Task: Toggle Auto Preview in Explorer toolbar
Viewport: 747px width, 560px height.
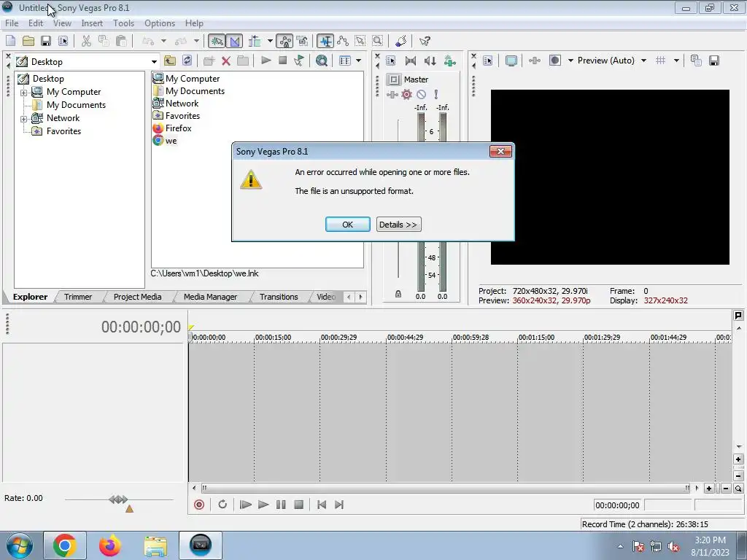Action: click(x=298, y=61)
